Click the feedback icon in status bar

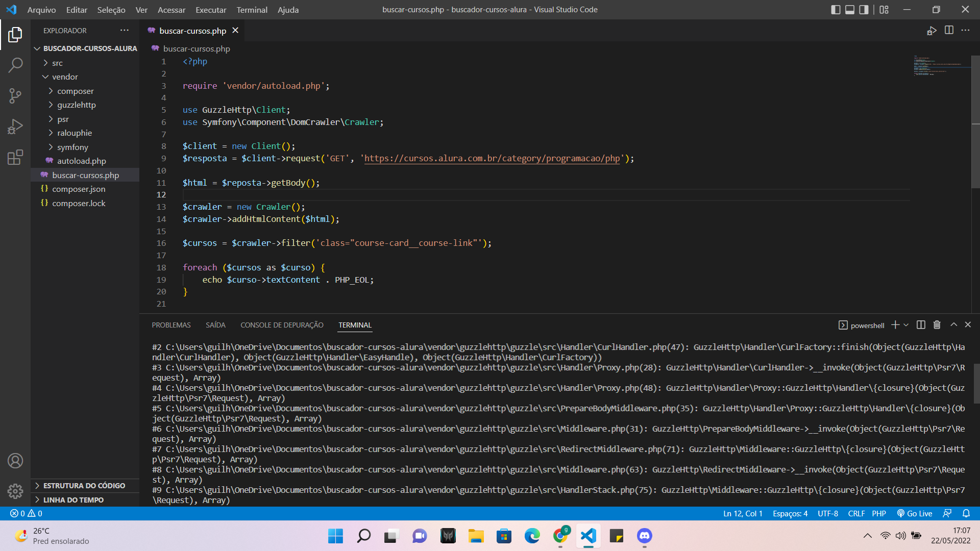click(x=947, y=513)
